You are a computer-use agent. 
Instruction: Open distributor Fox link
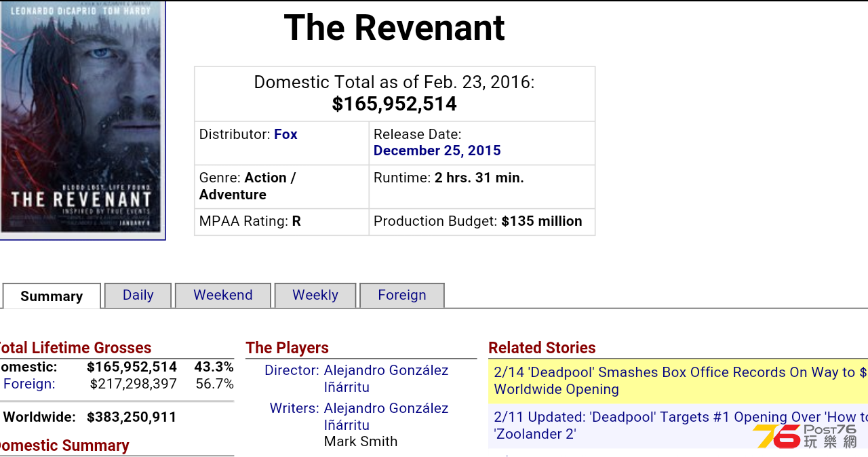pyautogui.click(x=285, y=134)
